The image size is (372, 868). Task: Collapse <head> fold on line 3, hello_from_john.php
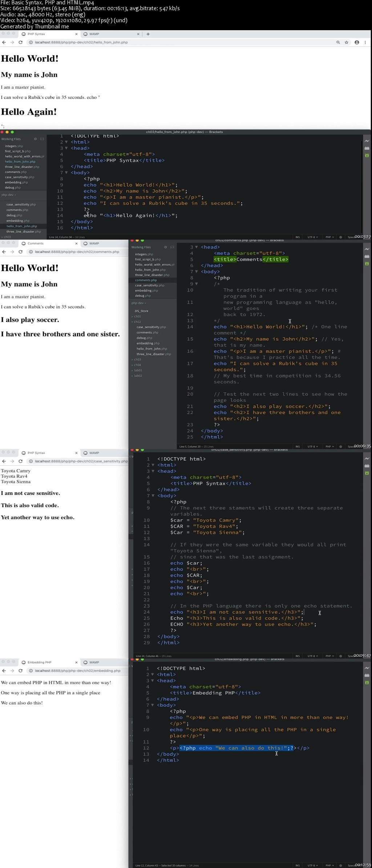pos(66,148)
